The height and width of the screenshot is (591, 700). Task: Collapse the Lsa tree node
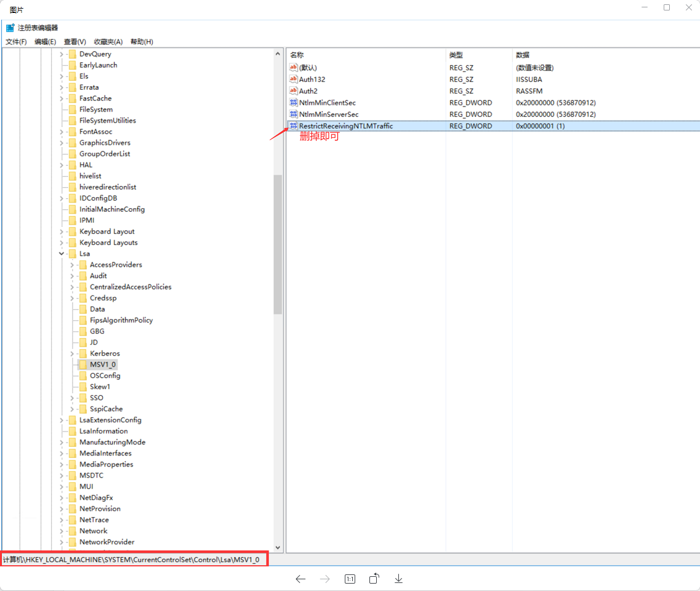[x=62, y=254]
